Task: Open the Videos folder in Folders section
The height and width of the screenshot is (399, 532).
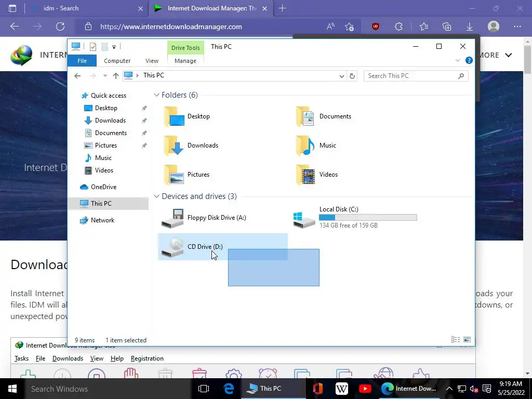Action: coord(305,175)
